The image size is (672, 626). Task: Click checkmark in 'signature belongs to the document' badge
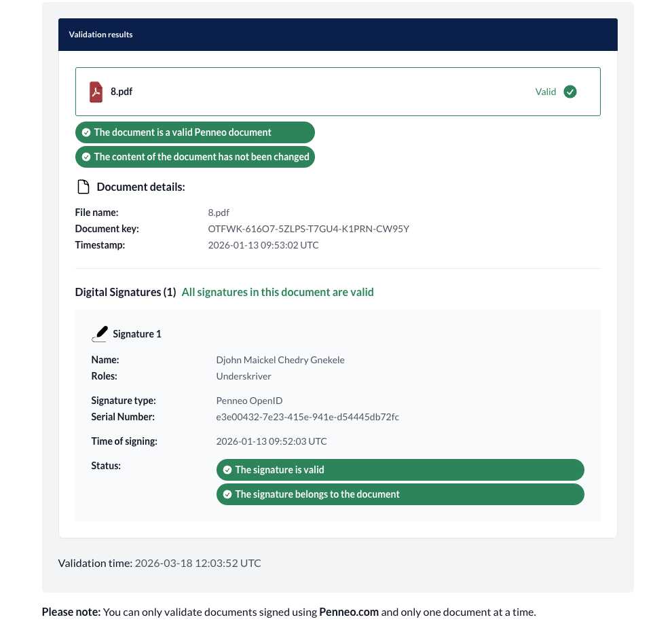tap(227, 494)
